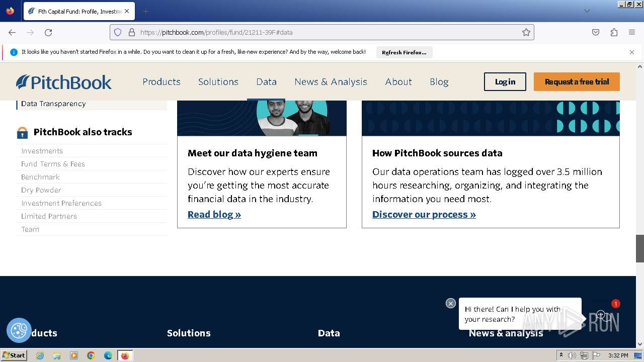
Task: Select Benchmark in the sidebar list
Action: [40, 177]
